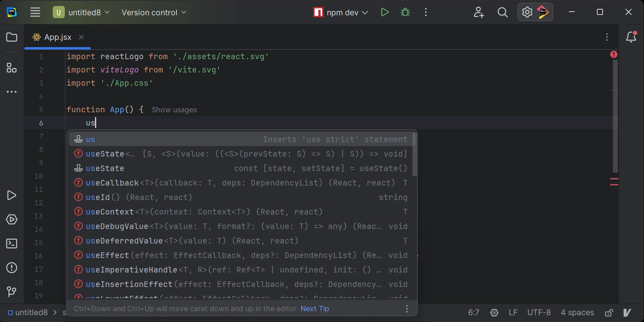This screenshot has width=644, height=322.
Task: Open Code With Me add user icon
Action: coord(479,12)
